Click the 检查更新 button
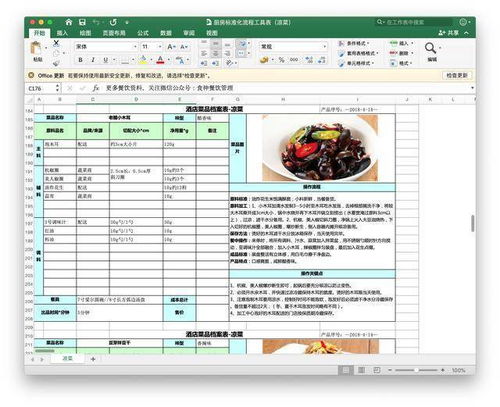The width and height of the screenshot is (500, 407). click(x=457, y=76)
